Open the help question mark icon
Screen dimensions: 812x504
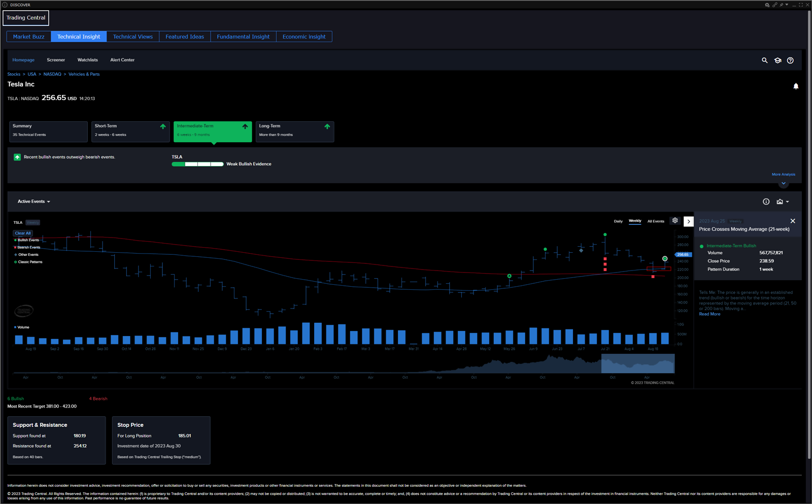[x=790, y=60]
